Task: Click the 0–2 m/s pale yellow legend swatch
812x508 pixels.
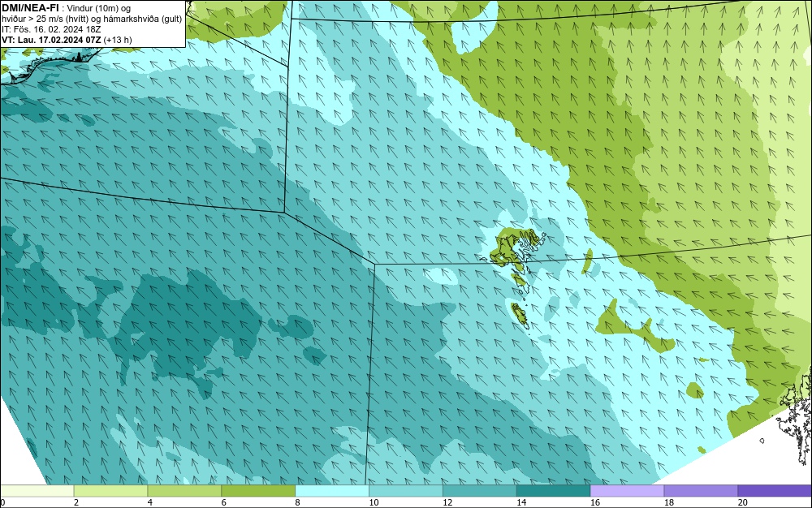Action: point(37,490)
